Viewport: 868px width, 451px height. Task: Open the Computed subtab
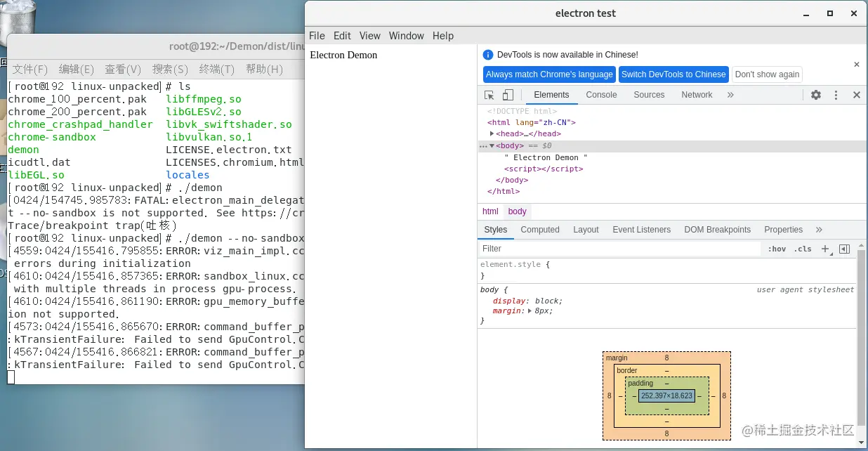tap(540, 230)
